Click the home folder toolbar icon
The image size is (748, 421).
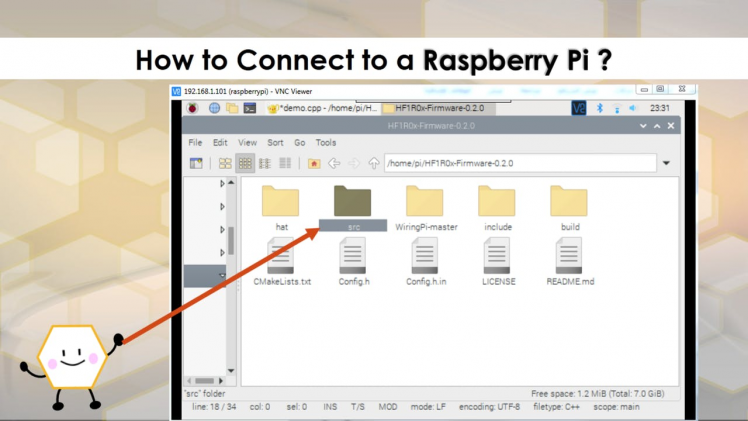[x=314, y=164]
